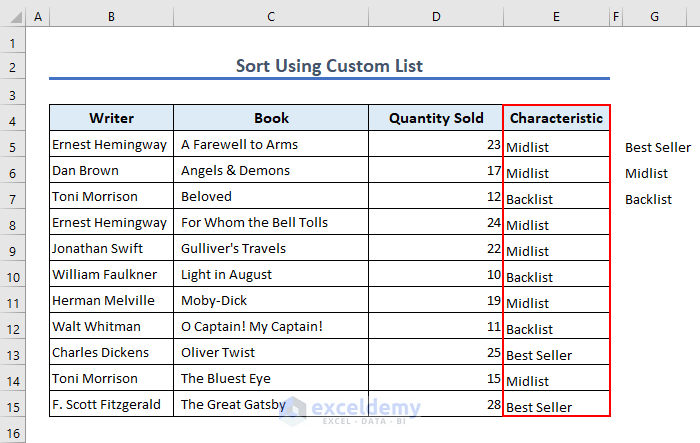Select cell G5 containing Best Seller
Image resolution: width=700 pixels, height=443 pixels.
(x=657, y=147)
